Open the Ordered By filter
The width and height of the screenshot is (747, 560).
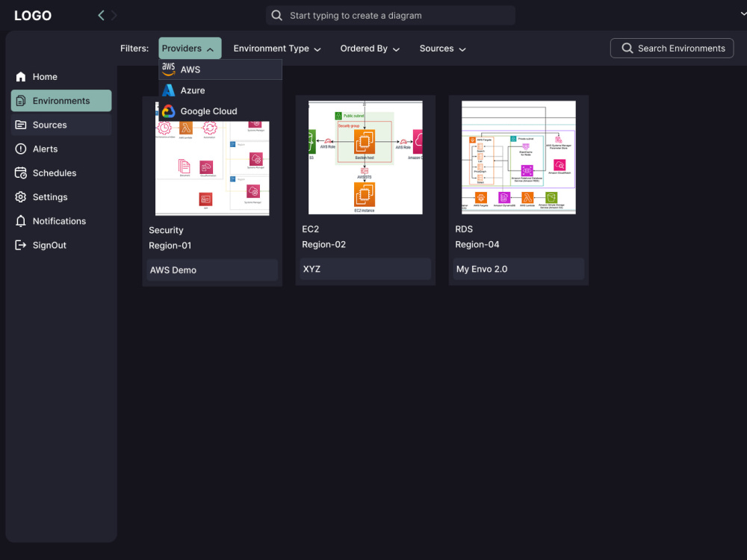370,49
